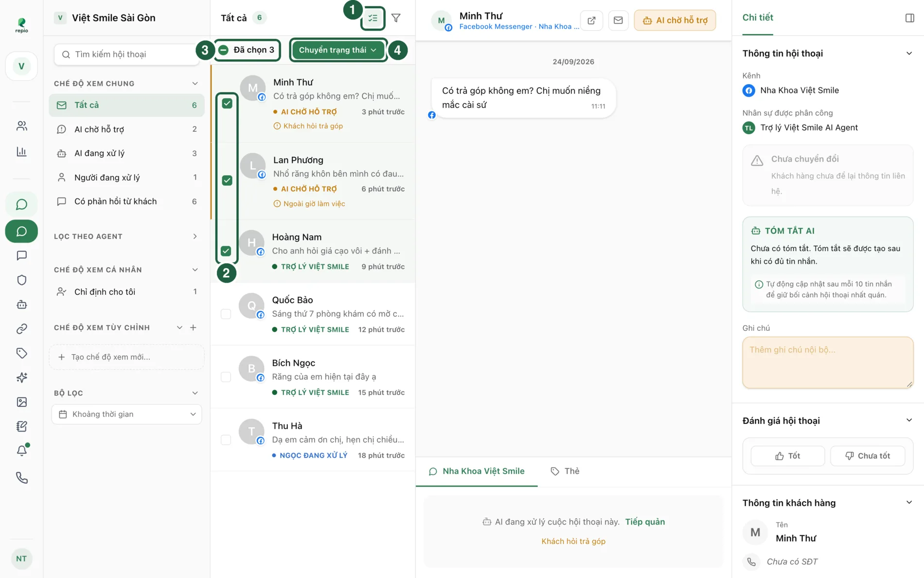Click the V workspace avatar in sidebar
Screen dimensions: 924x578
tap(21, 66)
